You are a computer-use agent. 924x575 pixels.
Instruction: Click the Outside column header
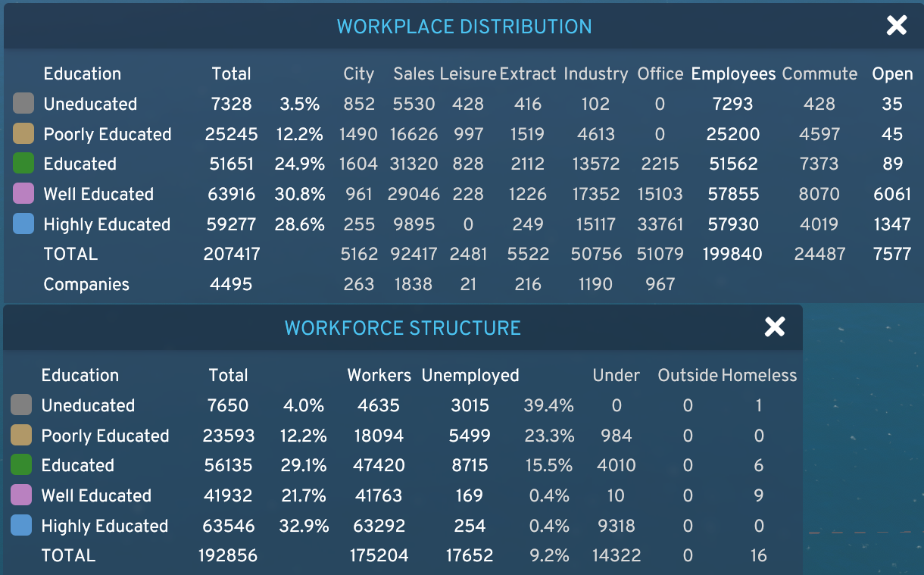click(x=688, y=376)
